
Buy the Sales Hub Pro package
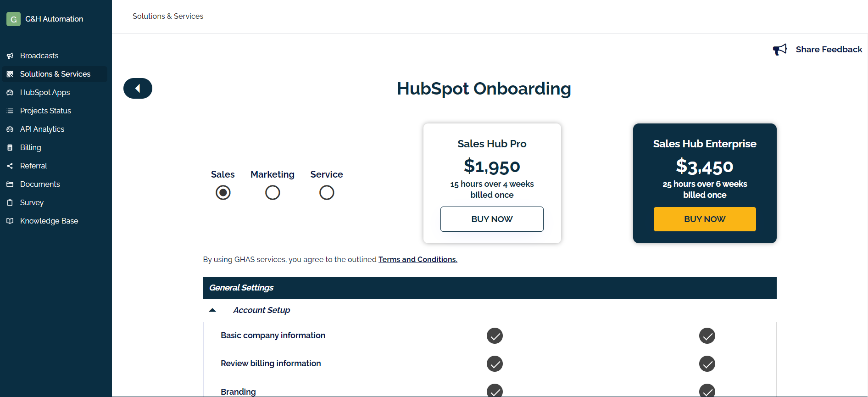pos(492,219)
